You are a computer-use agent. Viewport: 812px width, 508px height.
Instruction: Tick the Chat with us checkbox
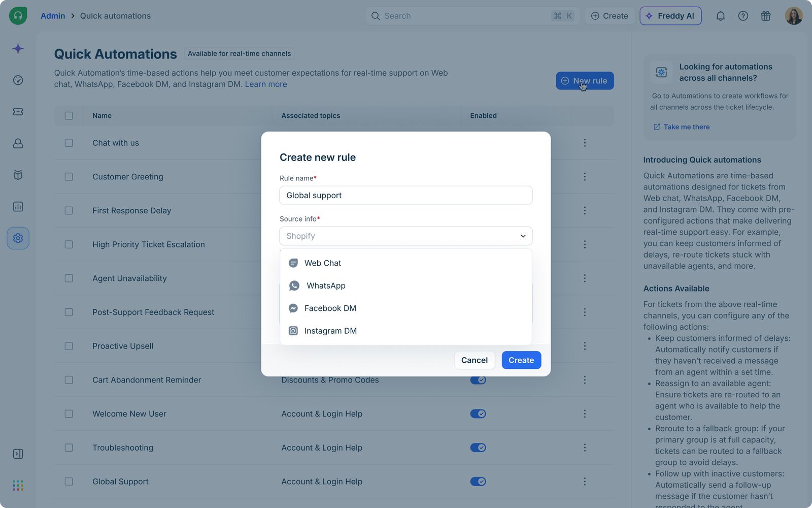pos(69,143)
